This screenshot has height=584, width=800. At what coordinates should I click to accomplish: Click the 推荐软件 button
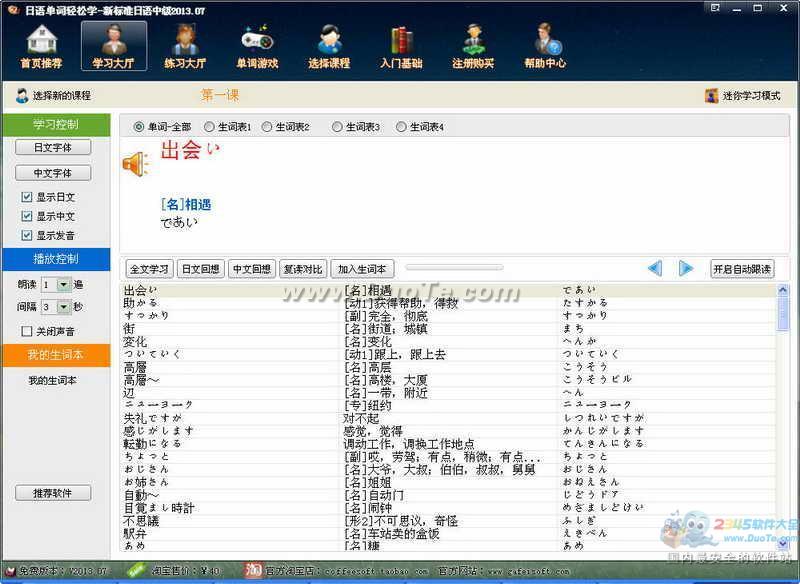(53, 493)
